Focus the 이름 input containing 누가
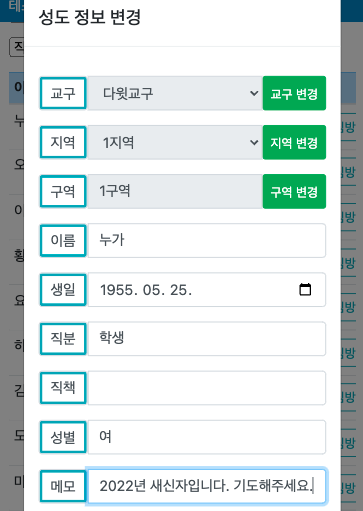Image resolution: width=363 pixels, height=511 pixels. pyautogui.click(x=206, y=240)
